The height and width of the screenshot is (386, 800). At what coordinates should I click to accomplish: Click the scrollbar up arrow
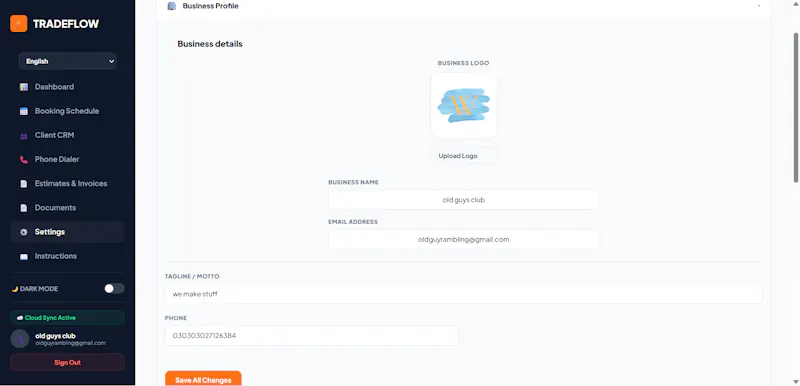point(795,3)
